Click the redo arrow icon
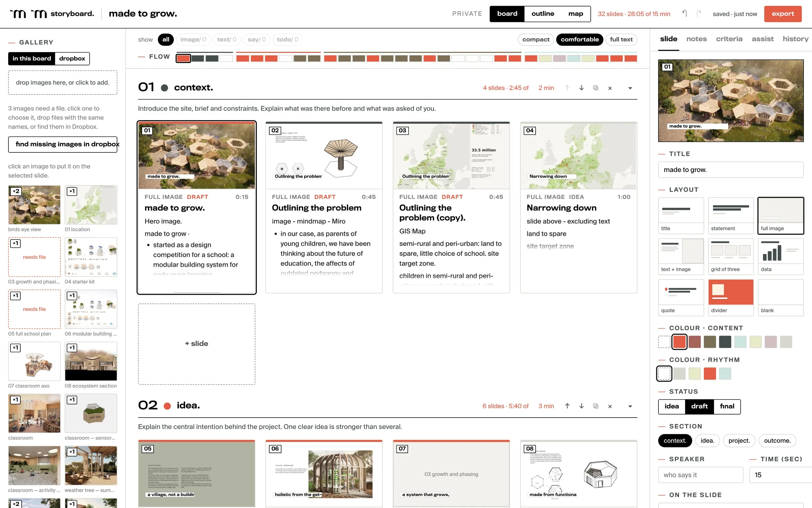The image size is (812, 508). pos(699,14)
